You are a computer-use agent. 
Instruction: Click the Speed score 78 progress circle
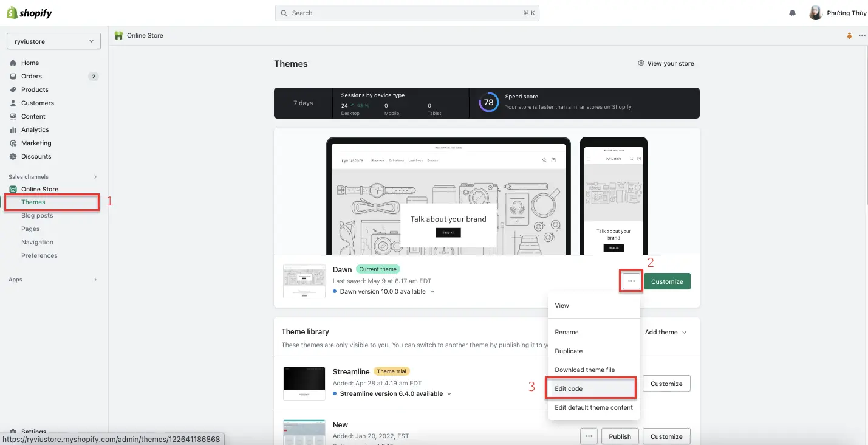488,102
